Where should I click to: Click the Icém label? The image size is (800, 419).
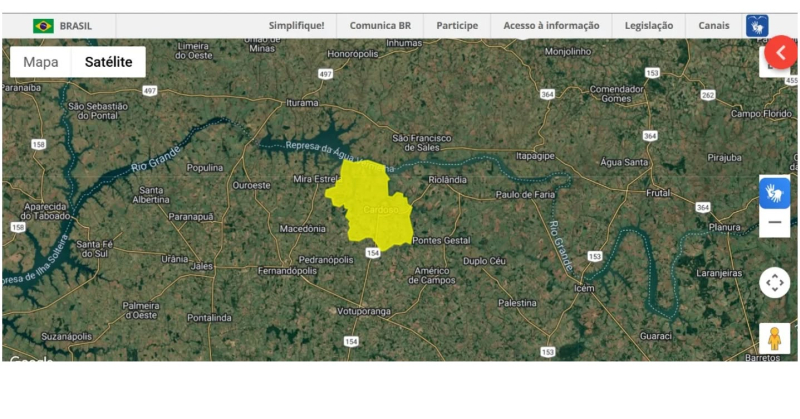click(584, 288)
